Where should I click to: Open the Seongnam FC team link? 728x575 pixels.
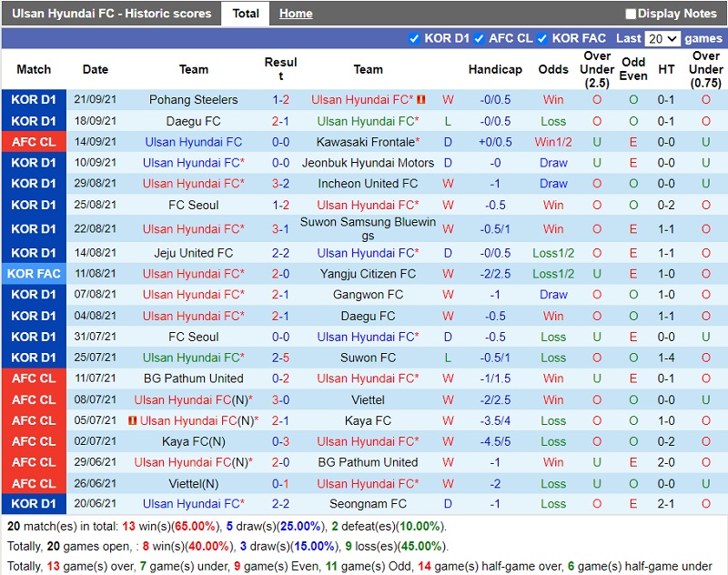[x=368, y=504]
